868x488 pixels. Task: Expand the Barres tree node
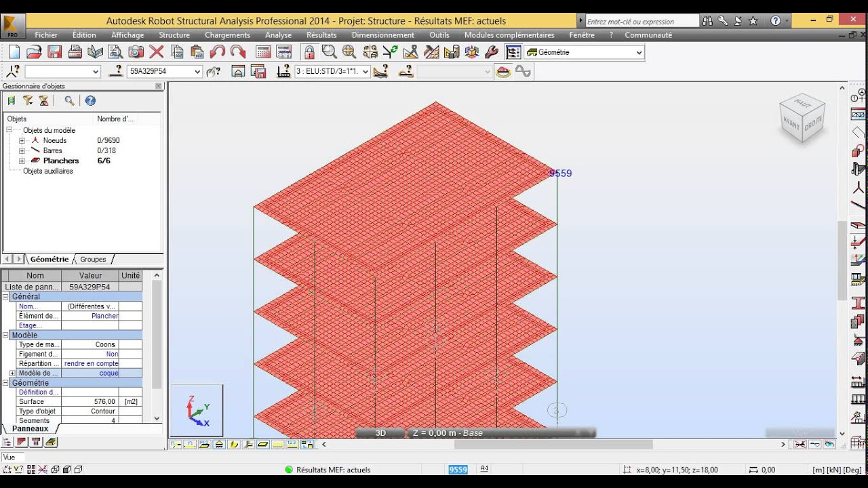coord(22,150)
